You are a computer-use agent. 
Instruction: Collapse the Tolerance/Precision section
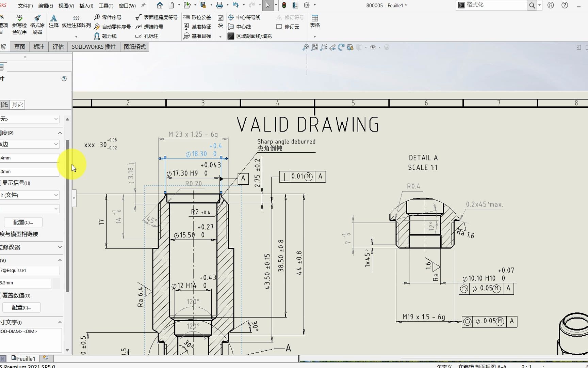tap(60, 133)
